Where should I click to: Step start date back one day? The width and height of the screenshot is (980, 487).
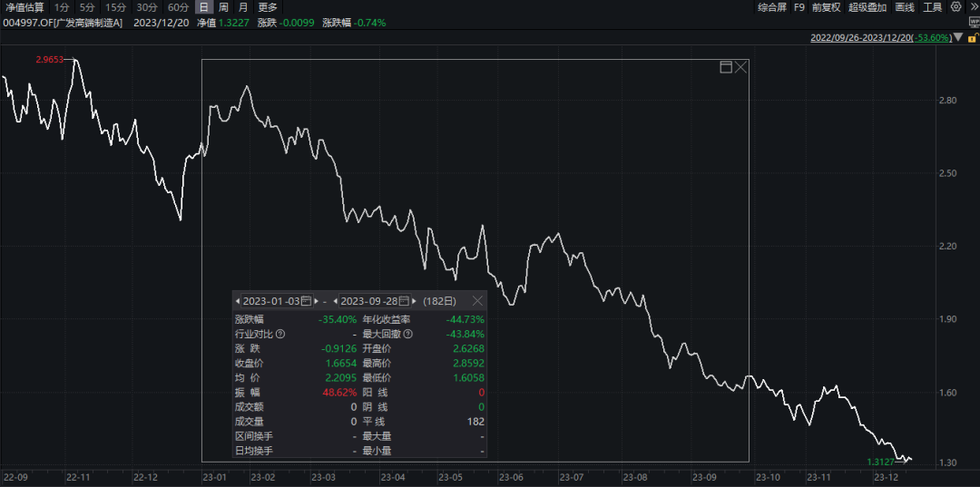tap(238, 301)
